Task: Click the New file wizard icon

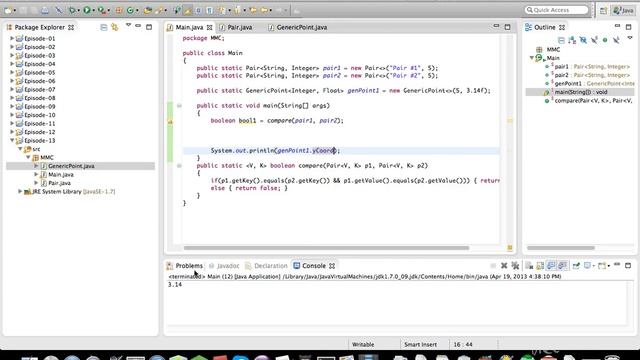Action: click(8, 10)
